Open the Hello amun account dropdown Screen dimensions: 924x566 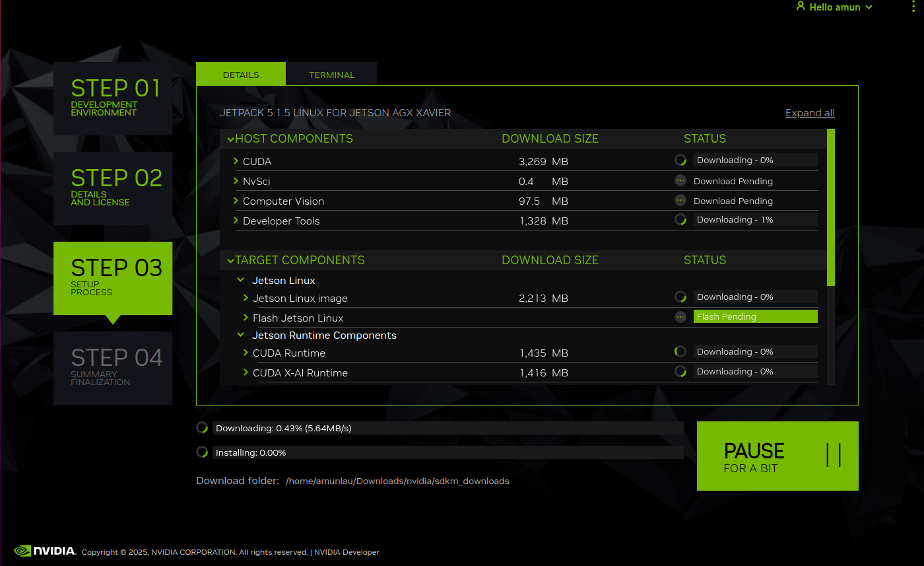click(834, 7)
